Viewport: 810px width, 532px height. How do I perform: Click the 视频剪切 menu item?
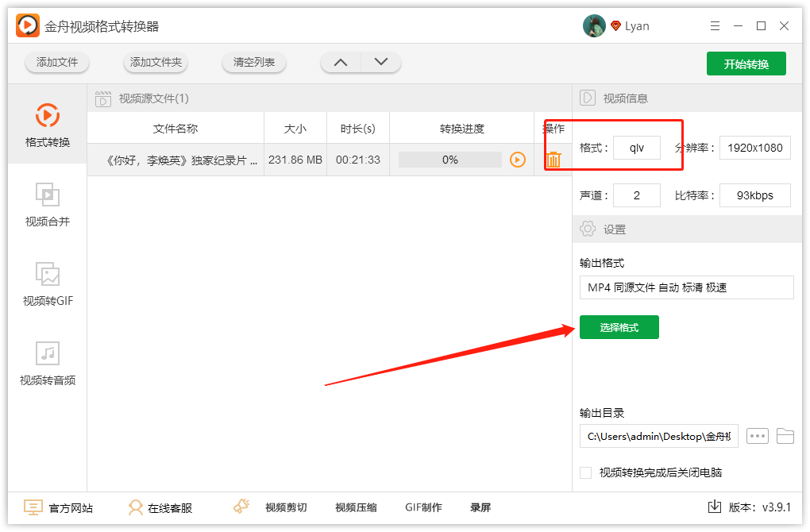[x=285, y=507]
